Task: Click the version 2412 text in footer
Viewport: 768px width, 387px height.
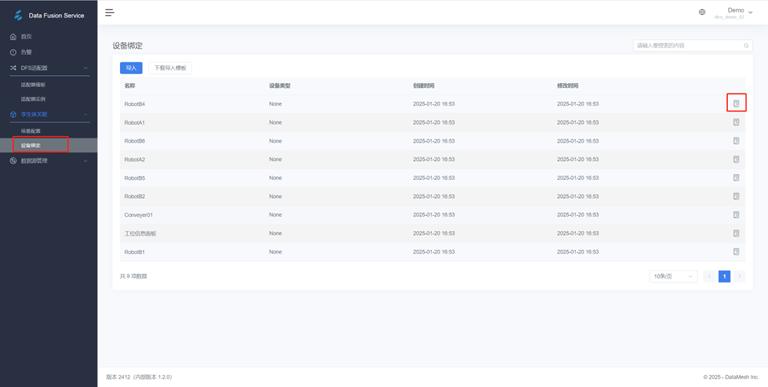Action: pyautogui.click(x=139, y=377)
